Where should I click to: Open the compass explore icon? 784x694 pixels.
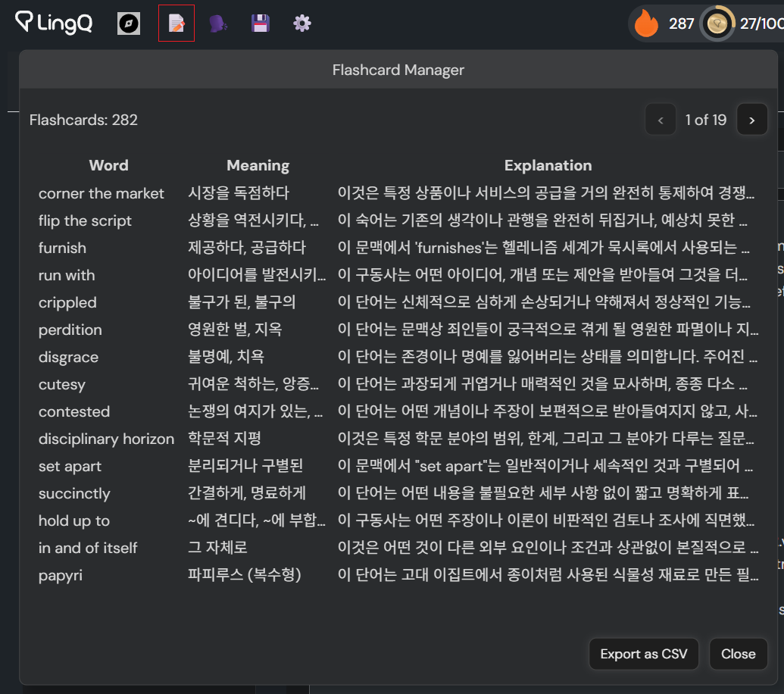click(129, 23)
